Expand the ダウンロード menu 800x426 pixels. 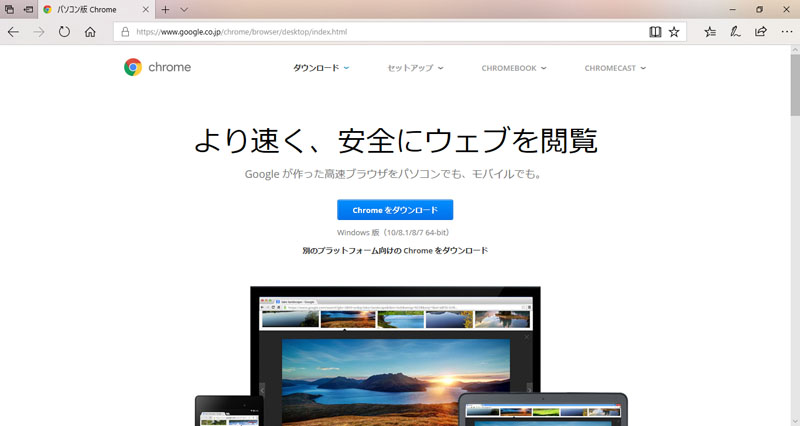point(321,68)
